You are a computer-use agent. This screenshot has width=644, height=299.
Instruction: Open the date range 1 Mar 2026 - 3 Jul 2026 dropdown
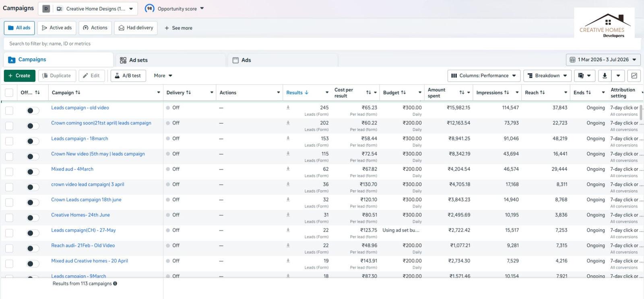pyautogui.click(x=603, y=60)
